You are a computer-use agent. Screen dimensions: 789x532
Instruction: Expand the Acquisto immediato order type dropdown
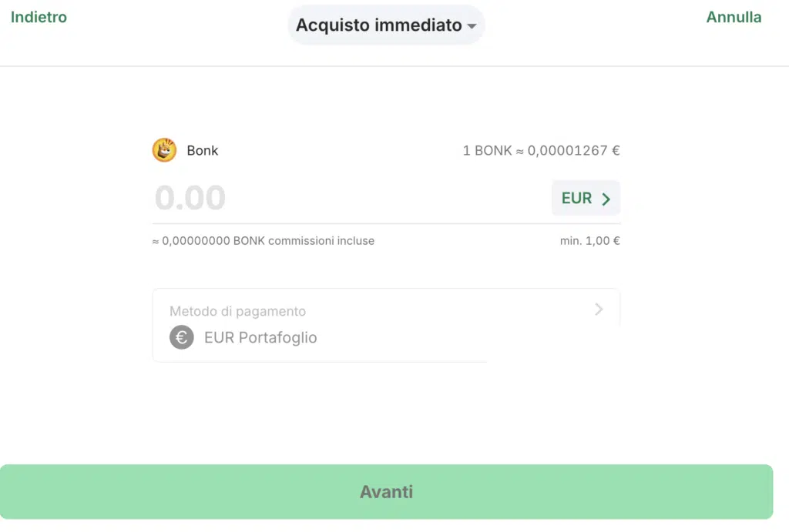(385, 25)
